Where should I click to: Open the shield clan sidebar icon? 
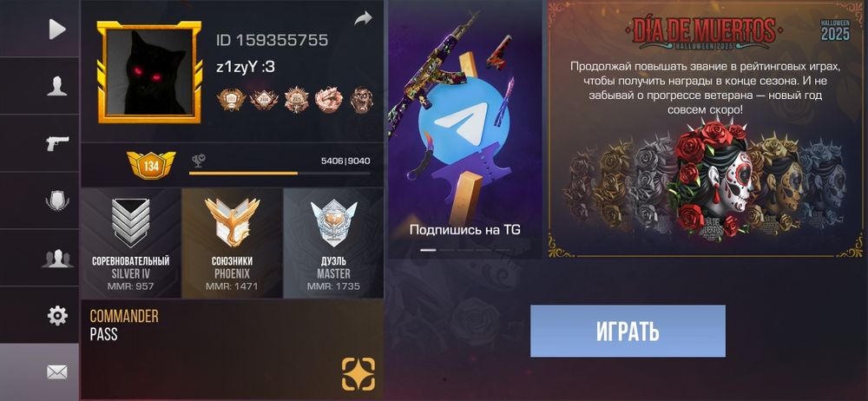click(x=57, y=200)
